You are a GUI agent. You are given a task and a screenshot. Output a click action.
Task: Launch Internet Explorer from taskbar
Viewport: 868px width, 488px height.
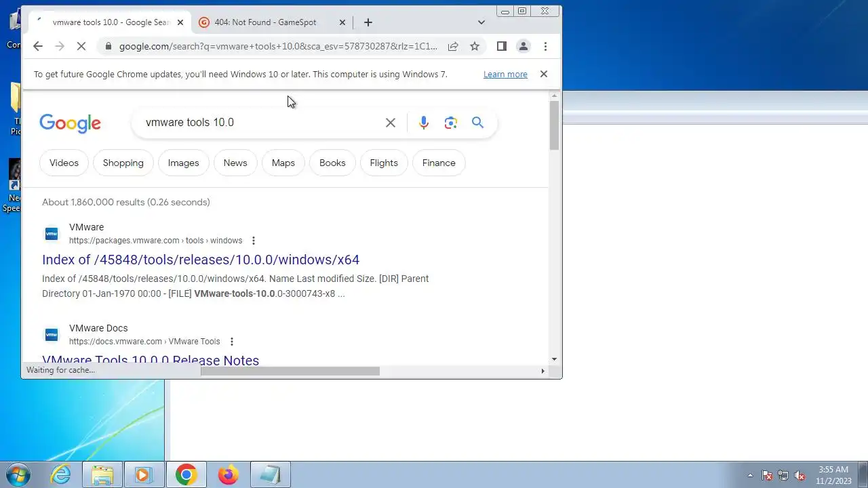[61, 474]
